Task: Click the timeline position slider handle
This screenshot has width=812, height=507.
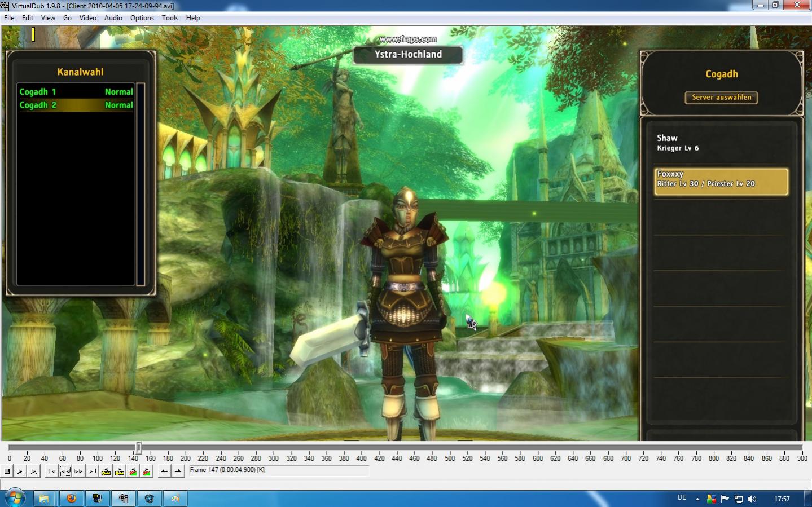Action: [x=138, y=448]
